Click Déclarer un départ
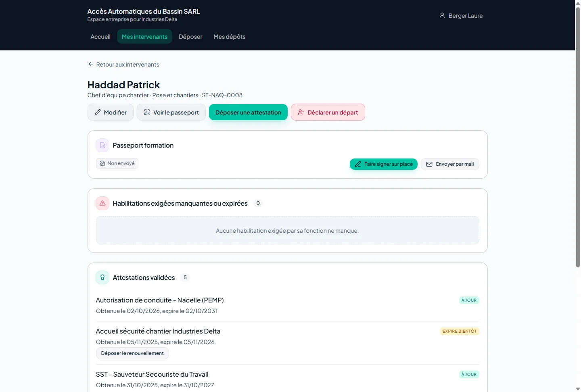581x392 pixels. (x=328, y=113)
